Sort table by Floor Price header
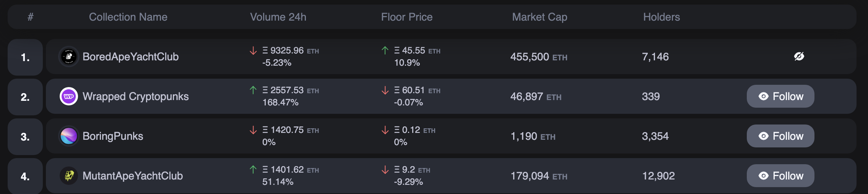Screen dimensions: 868x194 click(x=407, y=17)
